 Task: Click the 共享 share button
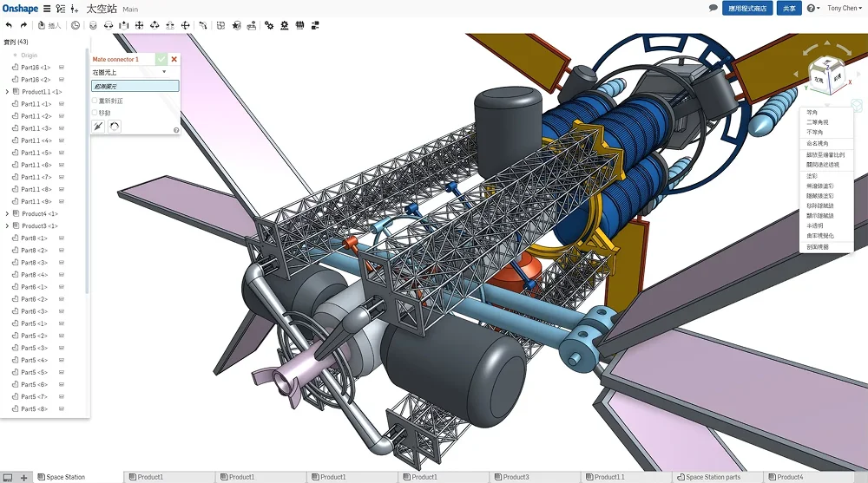[x=789, y=8]
